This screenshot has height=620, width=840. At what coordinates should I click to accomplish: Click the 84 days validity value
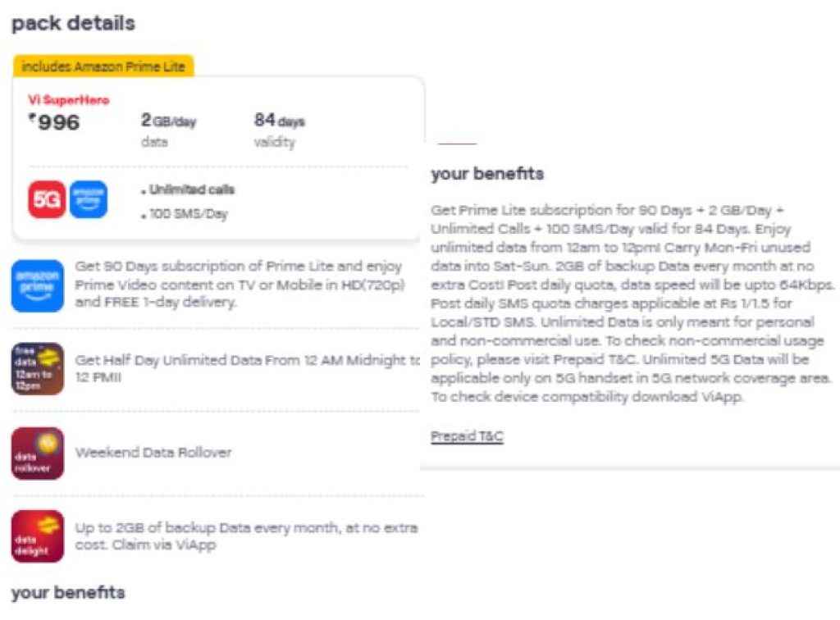pyautogui.click(x=279, y=121)
